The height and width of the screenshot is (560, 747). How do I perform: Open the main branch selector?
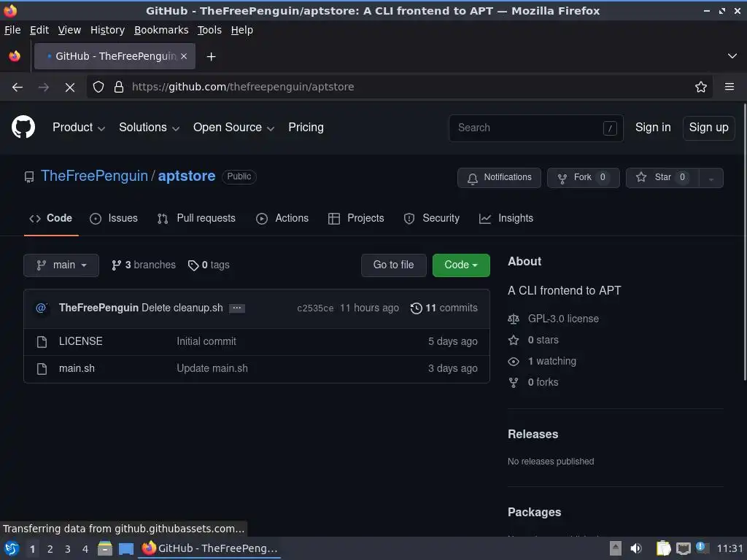coord(61,265)
